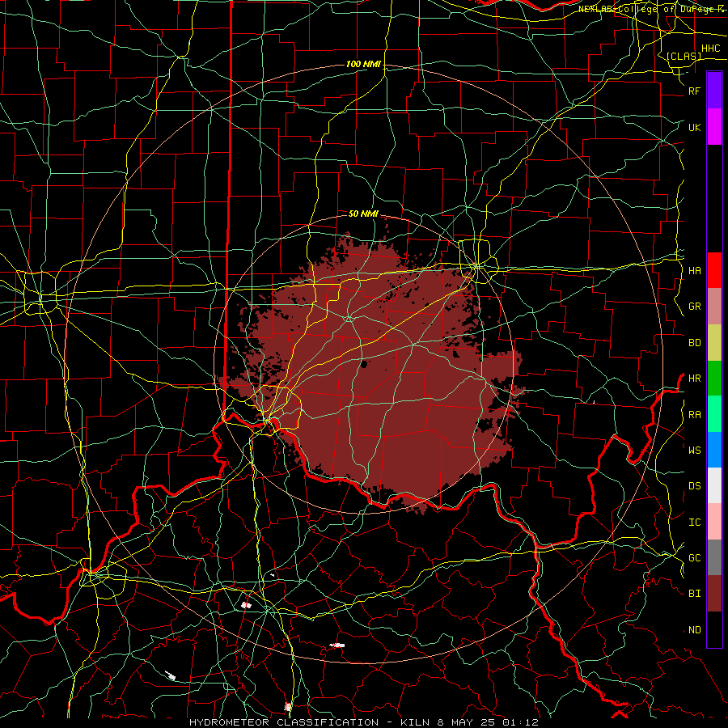
Task: Click the HA red legend swatch
Action: [x=714, y=270]
